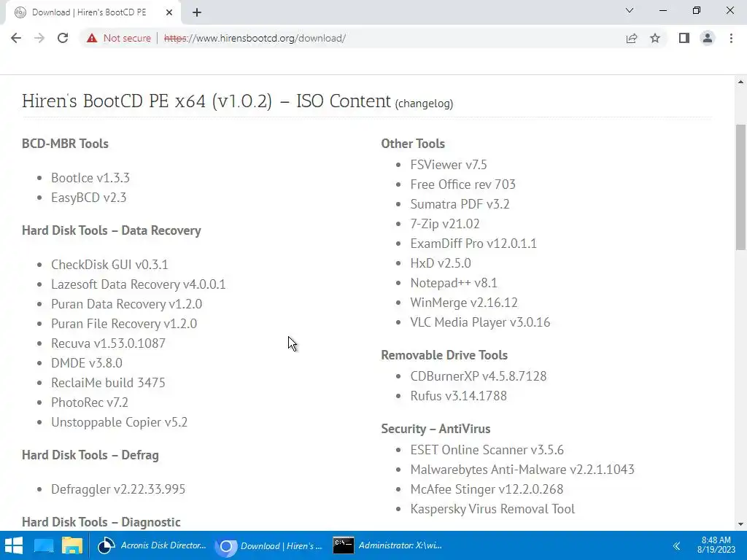Switch to Acronis Disk Director window
The height and width of the screenshot is (560, 747).
[152, 545]
